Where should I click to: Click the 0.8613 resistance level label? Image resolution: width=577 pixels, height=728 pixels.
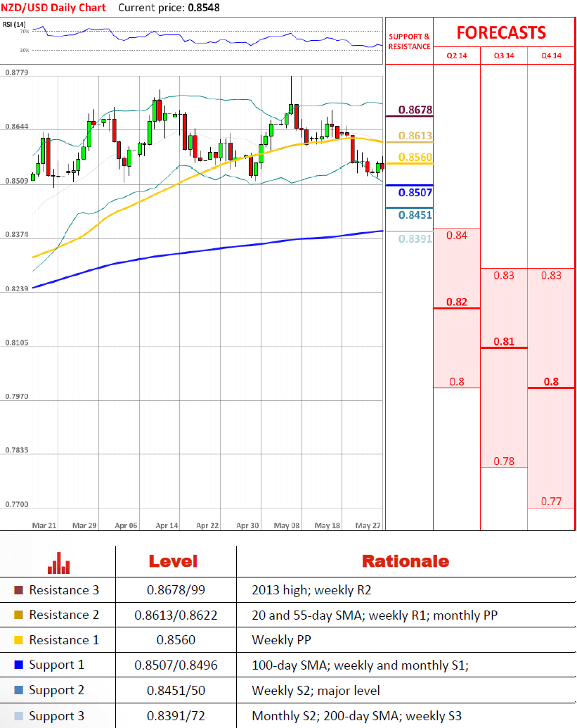point(415,136)
